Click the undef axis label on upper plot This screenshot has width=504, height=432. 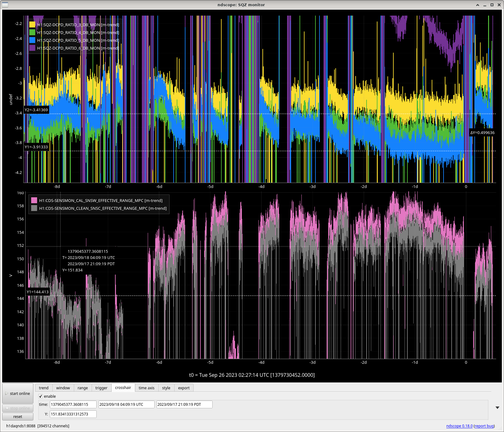(11, 99)
